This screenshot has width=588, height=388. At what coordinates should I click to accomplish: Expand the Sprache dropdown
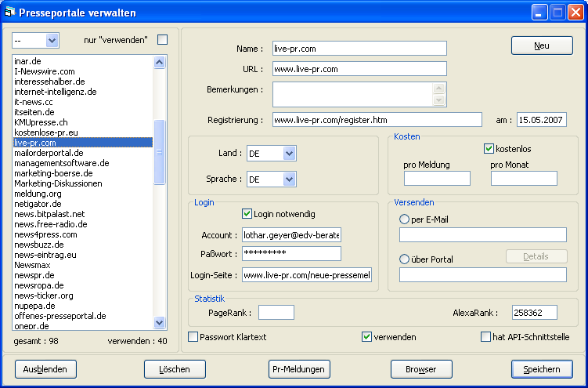[x=289, y=179]
